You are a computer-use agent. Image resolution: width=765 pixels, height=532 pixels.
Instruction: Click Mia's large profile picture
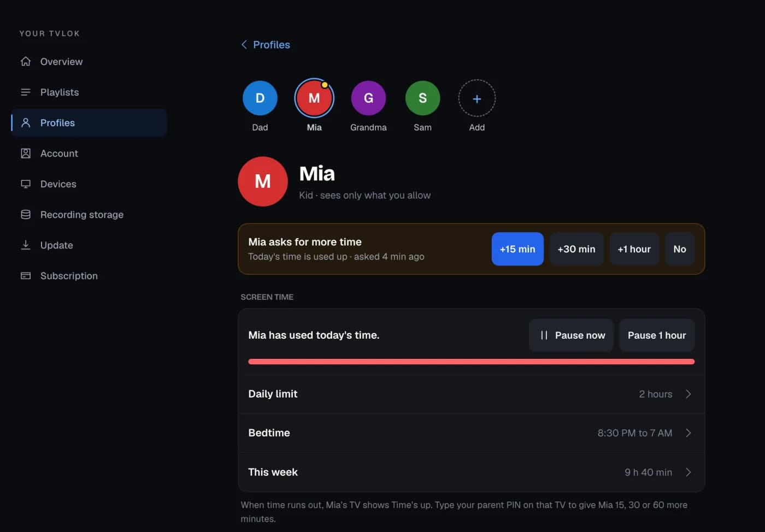pos(263,181)
